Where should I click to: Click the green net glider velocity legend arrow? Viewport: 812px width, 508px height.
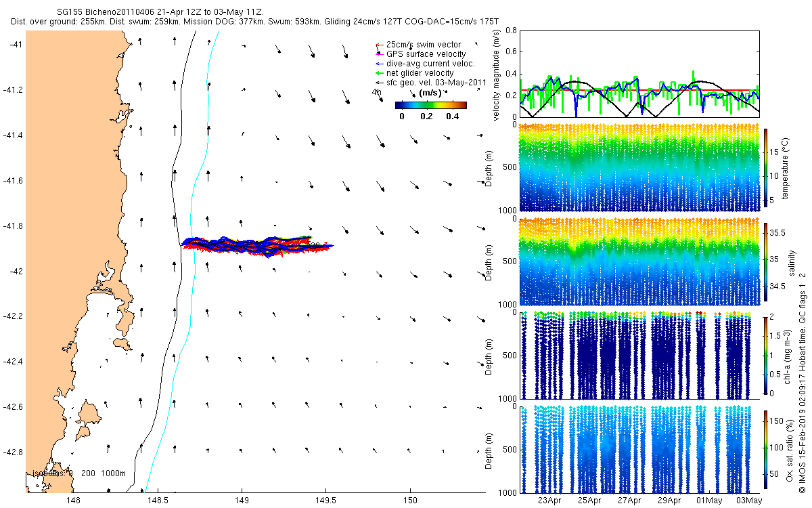(380, 73)
